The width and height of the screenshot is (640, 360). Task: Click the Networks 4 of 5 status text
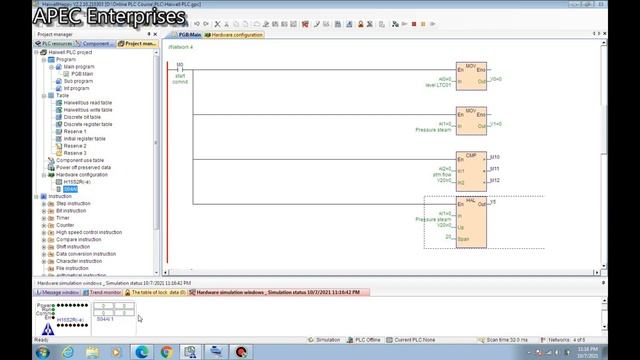(x=567, y=340)
